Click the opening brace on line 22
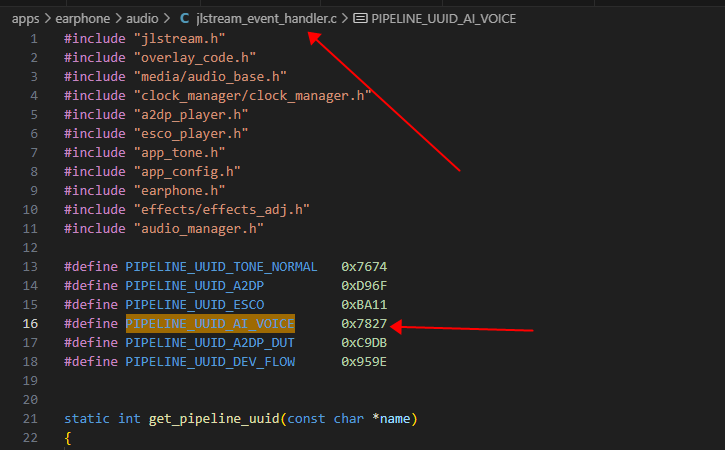The width and height of the screenshot is (725, 450). 68,438
